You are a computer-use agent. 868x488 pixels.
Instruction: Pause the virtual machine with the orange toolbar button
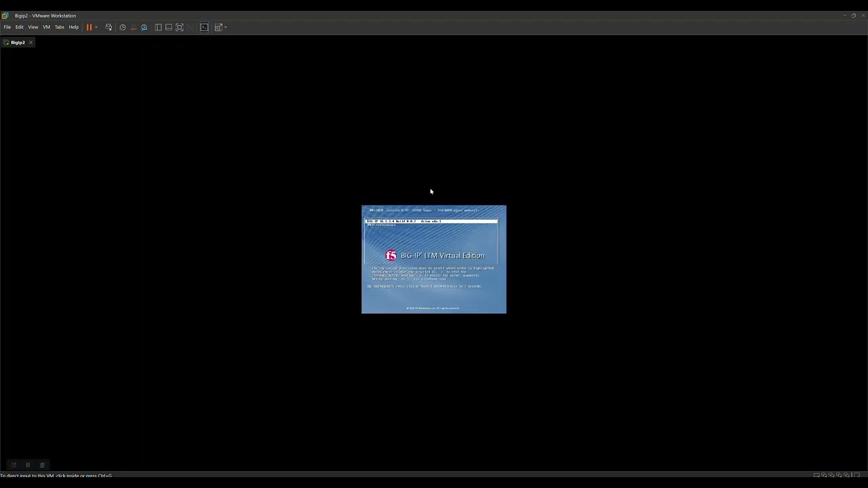(x=89, y=27)
